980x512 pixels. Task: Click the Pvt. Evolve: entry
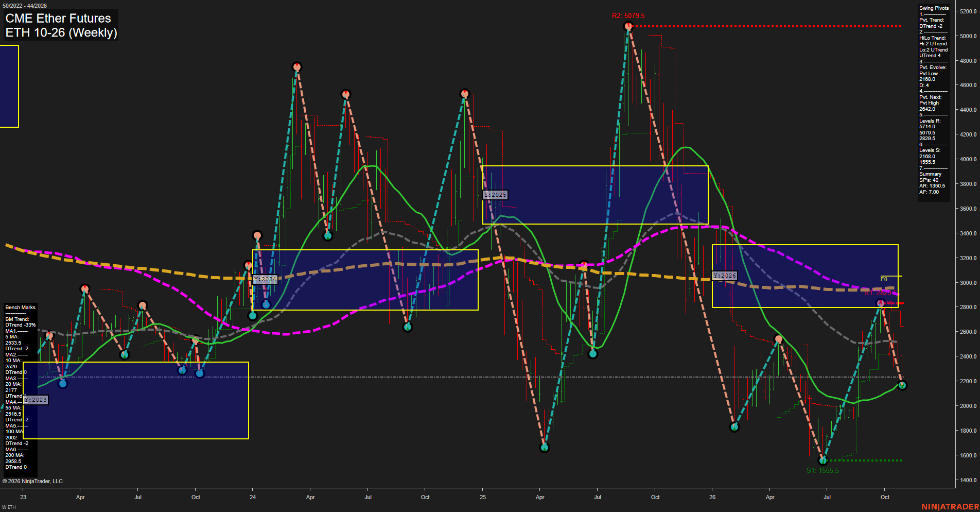pos(933,67)
